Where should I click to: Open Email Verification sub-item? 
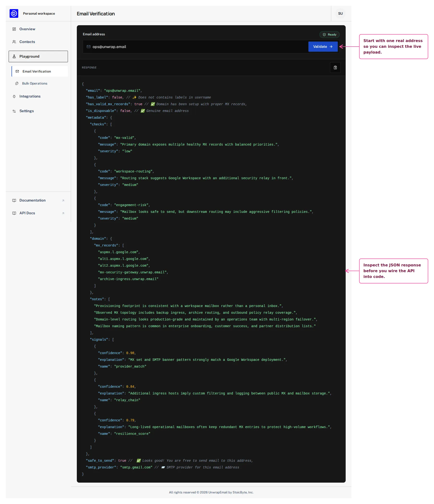click(x=40, y=71)
